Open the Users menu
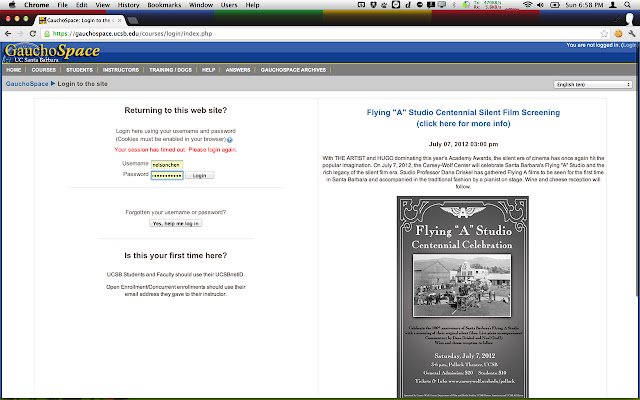The image size is (640, 400). click(x=229, y=5)
